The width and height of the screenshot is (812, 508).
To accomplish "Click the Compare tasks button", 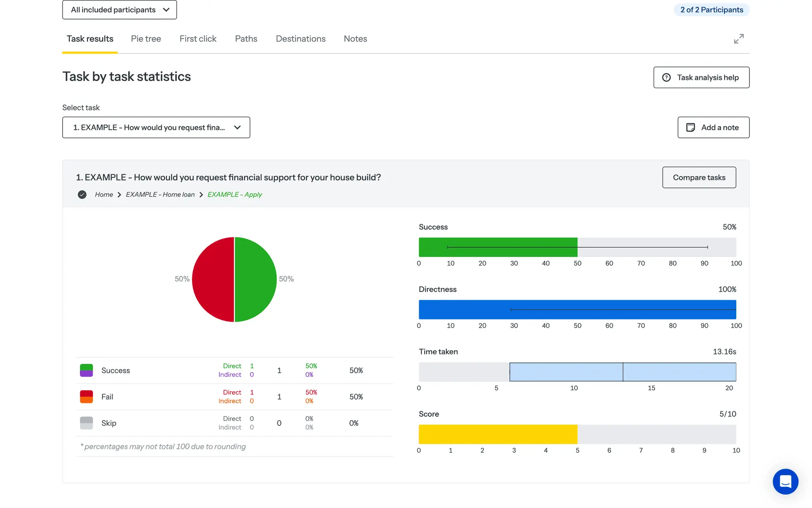I will (699, 177).
